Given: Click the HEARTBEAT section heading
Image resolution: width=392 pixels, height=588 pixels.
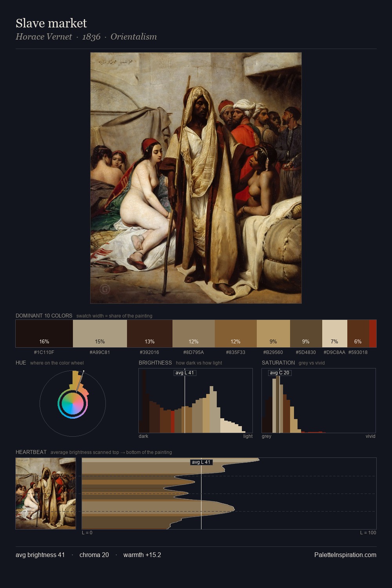Looking at the screenshot, I should click(x=31, y=452).
